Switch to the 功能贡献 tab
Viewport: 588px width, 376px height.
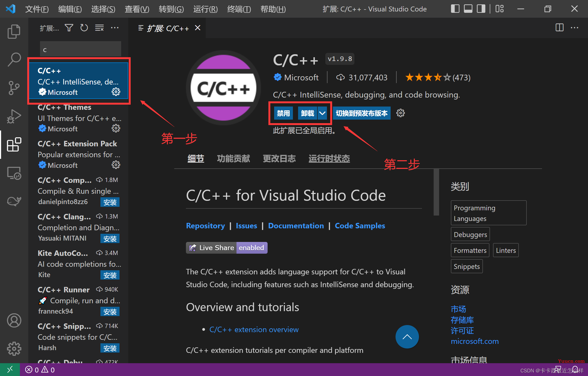(x=233, y=159)
